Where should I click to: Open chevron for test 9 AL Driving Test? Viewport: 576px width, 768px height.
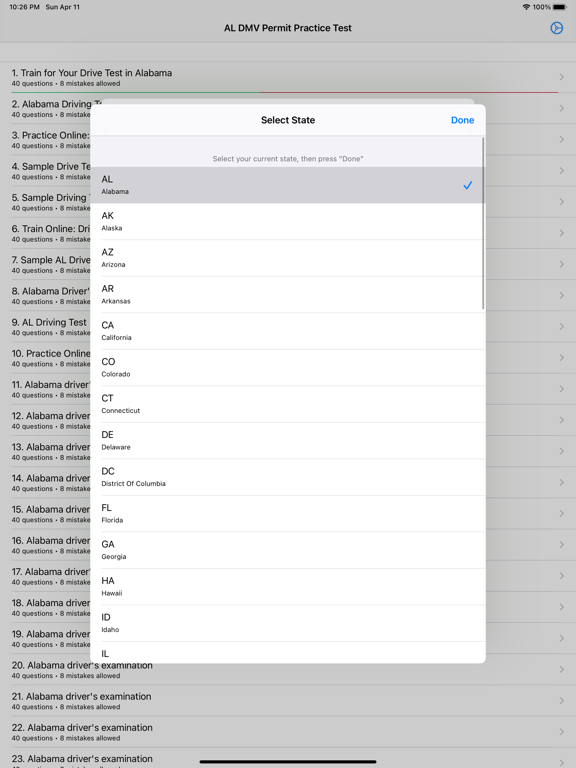pyautogui.click(x=562, y=326)
